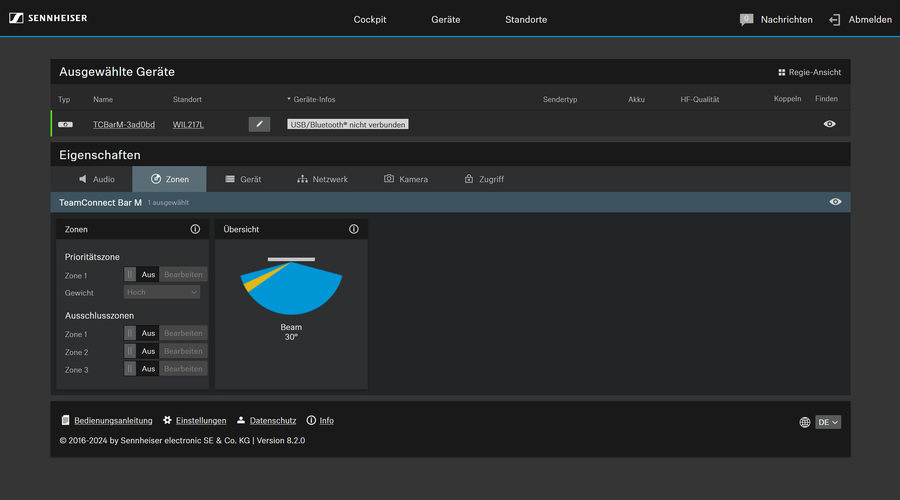Viewport: 900px width, 500px height.
Task: Click the Sennheiser logo
Action: point(48,18)
